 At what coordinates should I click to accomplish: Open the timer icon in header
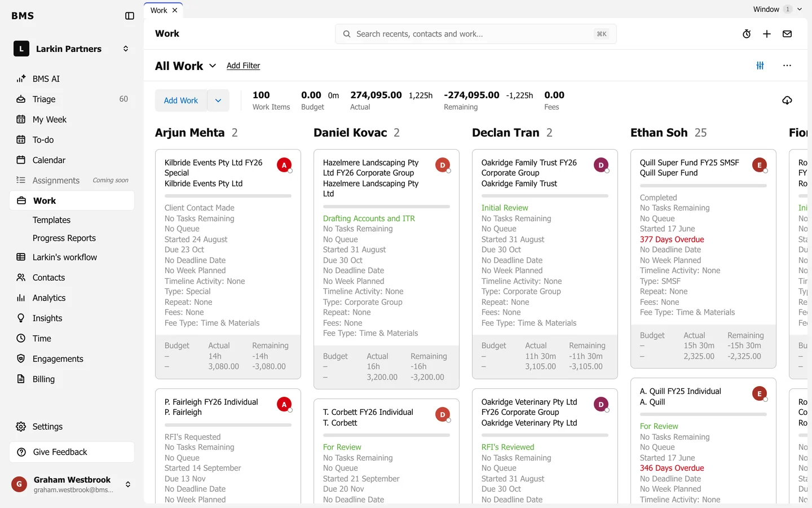tap(747, 34)
